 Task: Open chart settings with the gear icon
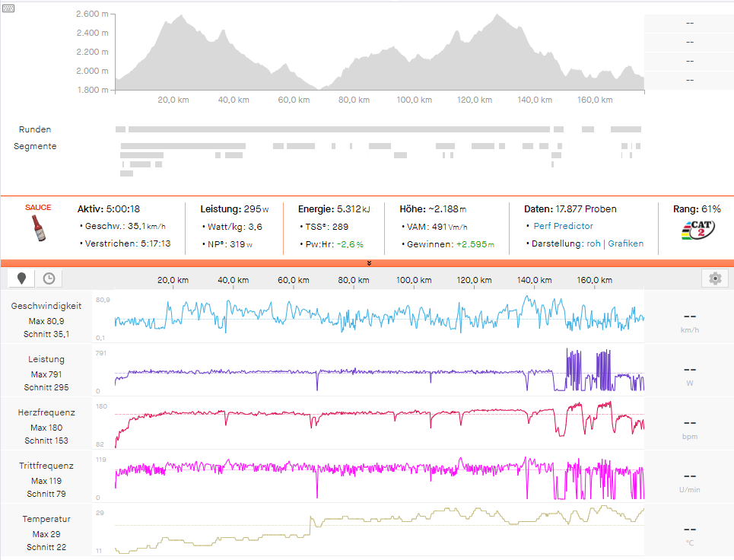point(714,278)
